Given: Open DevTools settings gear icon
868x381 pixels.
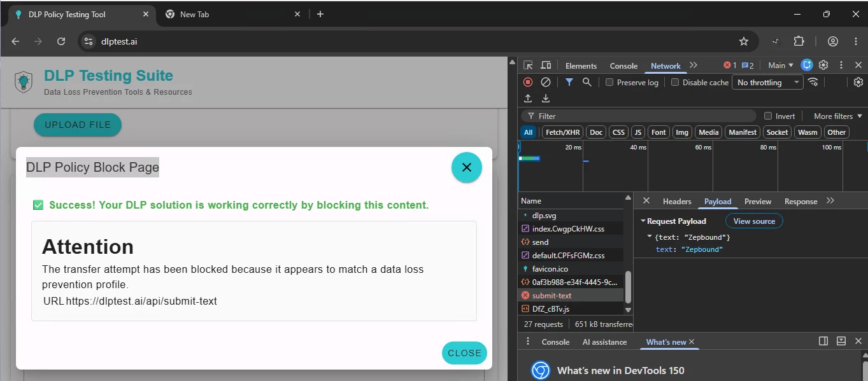Looking at the screenshot, I should (823, 65).
